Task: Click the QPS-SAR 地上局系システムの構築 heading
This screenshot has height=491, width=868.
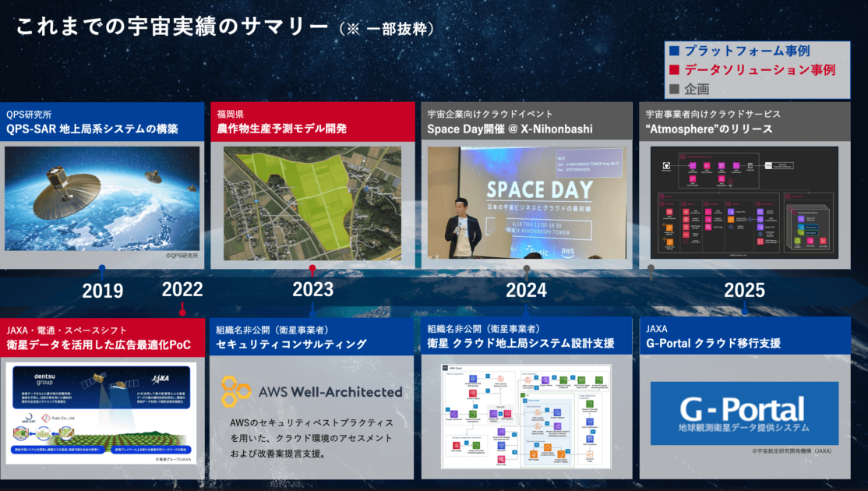Action: tap(93, 129)
